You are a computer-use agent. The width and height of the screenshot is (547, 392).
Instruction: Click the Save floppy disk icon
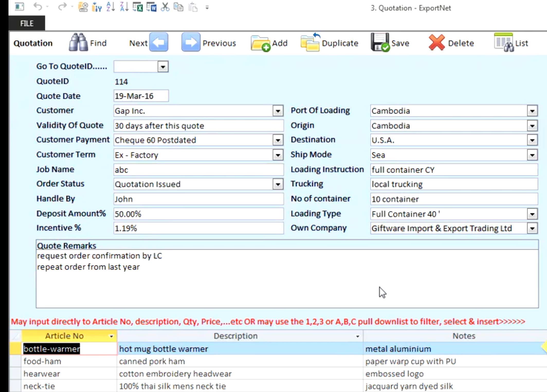pos(380,42)
